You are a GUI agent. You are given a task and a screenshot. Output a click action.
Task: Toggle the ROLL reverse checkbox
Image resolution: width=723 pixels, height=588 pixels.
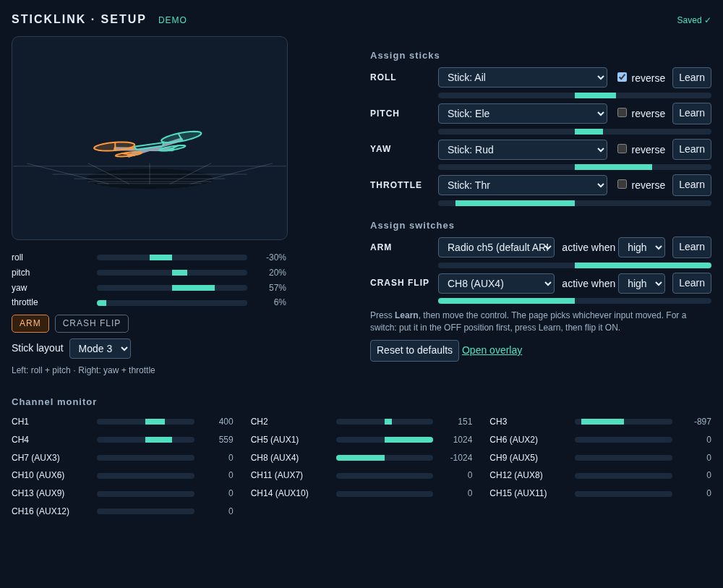pos(622,77)
